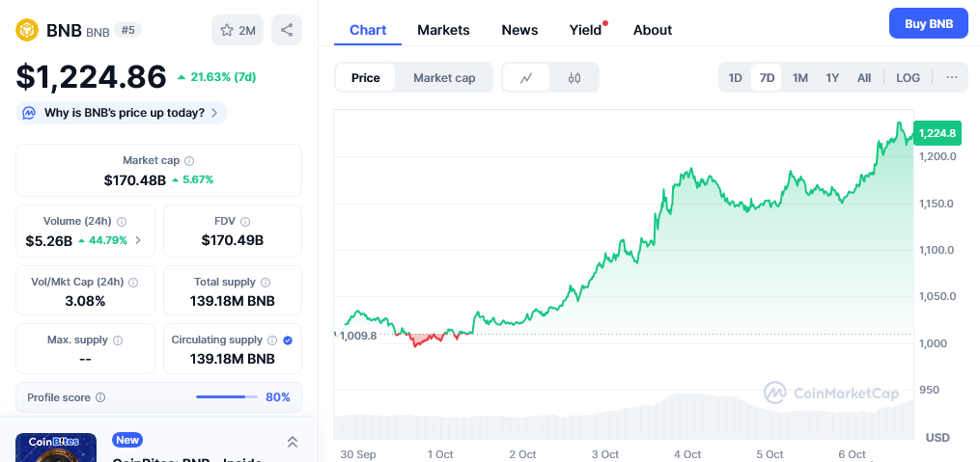The height and width of the screenshot is (462, 980).
Task: Switch to line chart view icon
Action: coord(526,78)
